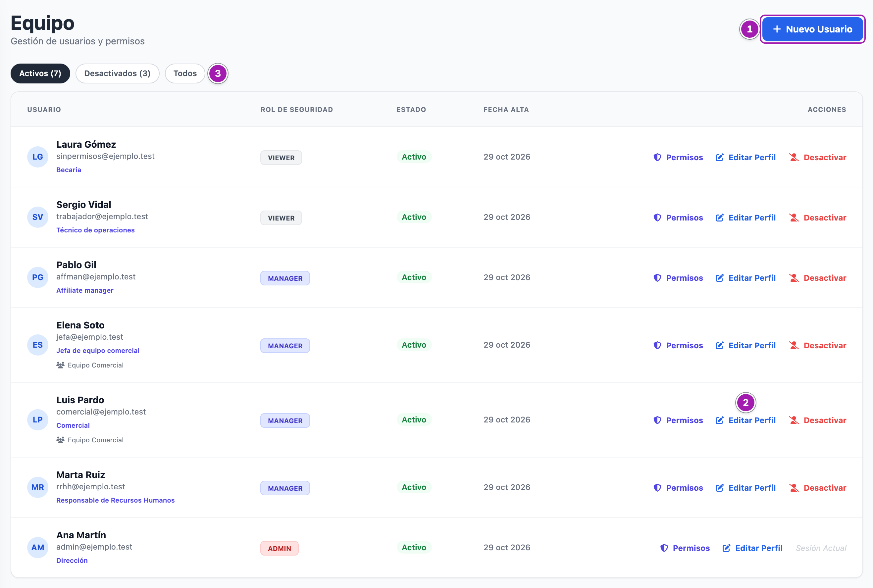873x588 pixels.
Task: Click Desactivar link for Laura Gómez
Action: pos(825,158)
